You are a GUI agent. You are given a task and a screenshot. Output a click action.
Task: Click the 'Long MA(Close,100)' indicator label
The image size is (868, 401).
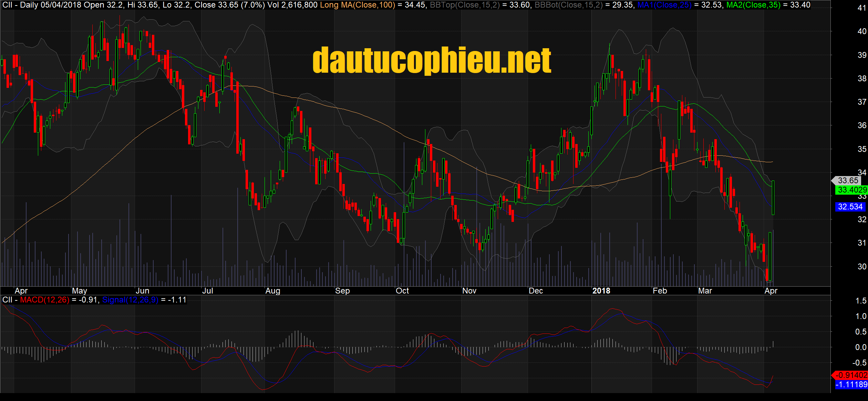(358, 5)
